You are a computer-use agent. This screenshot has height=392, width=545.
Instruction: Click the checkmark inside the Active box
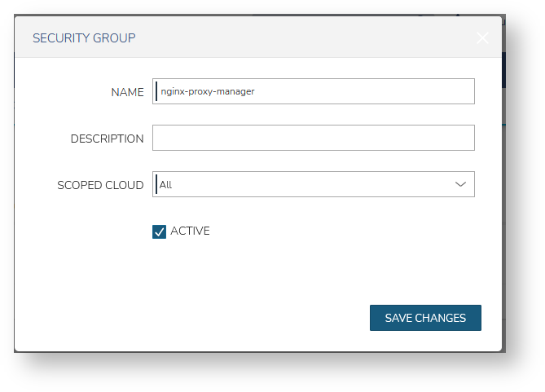point(159,231)
